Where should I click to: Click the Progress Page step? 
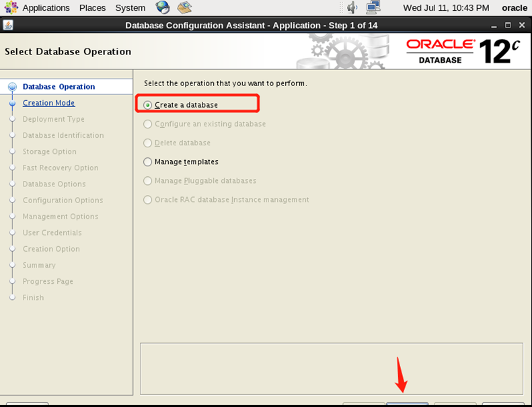coord(48,281)
